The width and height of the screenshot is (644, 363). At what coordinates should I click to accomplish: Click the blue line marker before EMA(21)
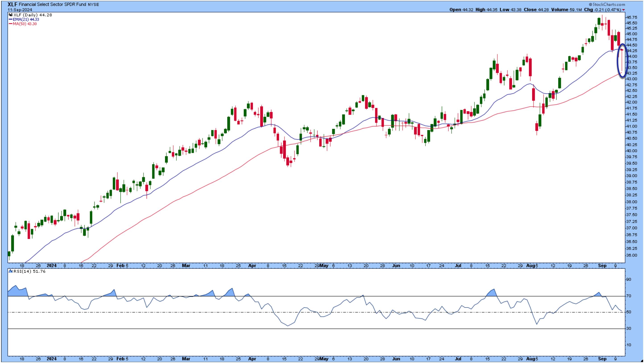tap(10, 19)
